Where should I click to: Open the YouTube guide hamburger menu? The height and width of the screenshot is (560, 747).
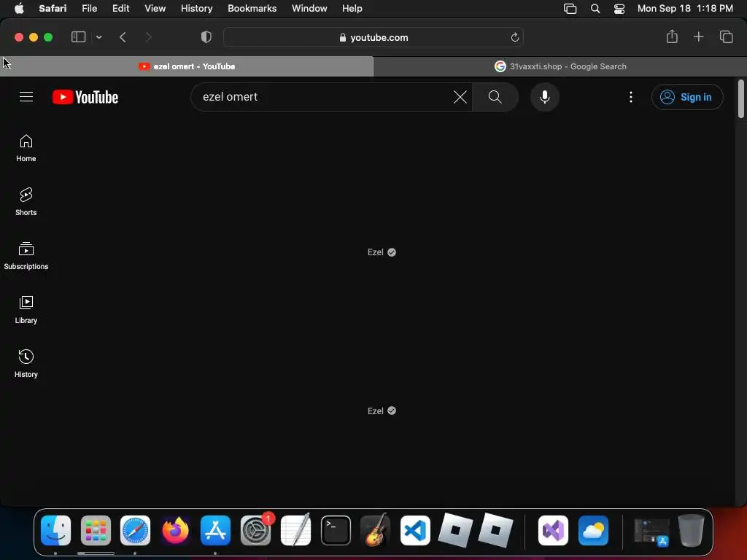pos(26,97)
